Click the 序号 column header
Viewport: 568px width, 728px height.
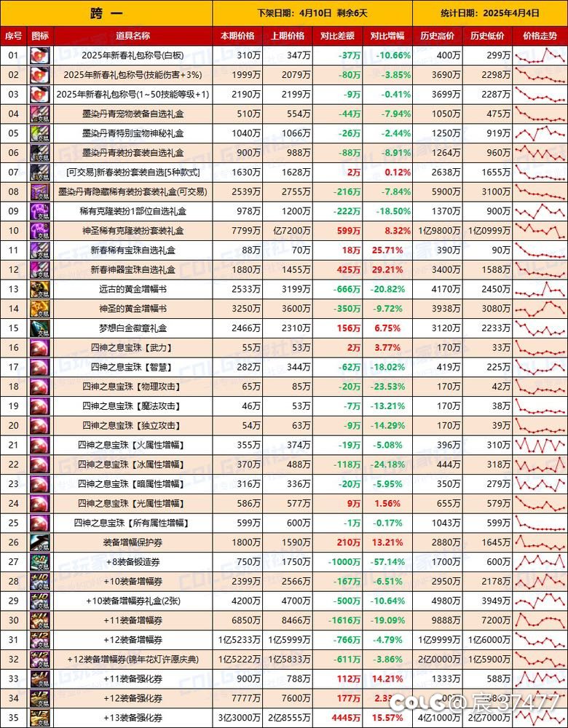13,36
